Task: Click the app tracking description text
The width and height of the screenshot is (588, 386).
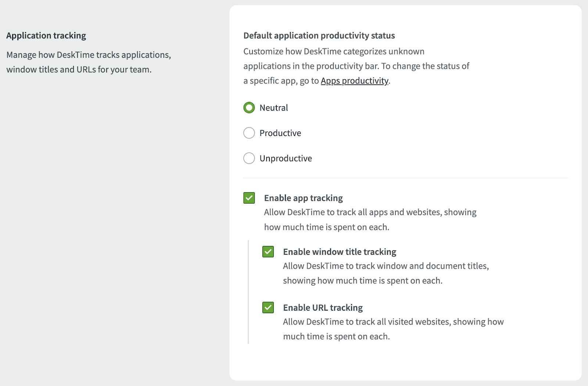Action: click(370, 219)
